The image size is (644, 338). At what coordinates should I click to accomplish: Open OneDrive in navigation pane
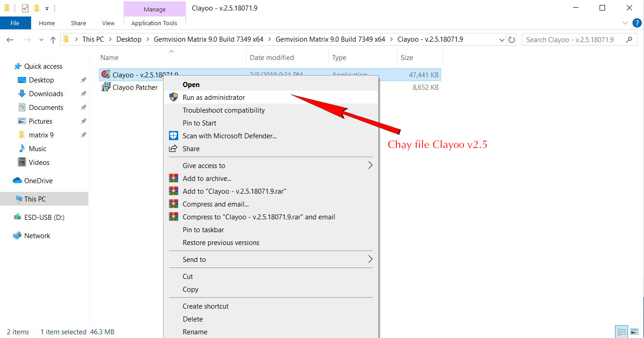[38, 181]
